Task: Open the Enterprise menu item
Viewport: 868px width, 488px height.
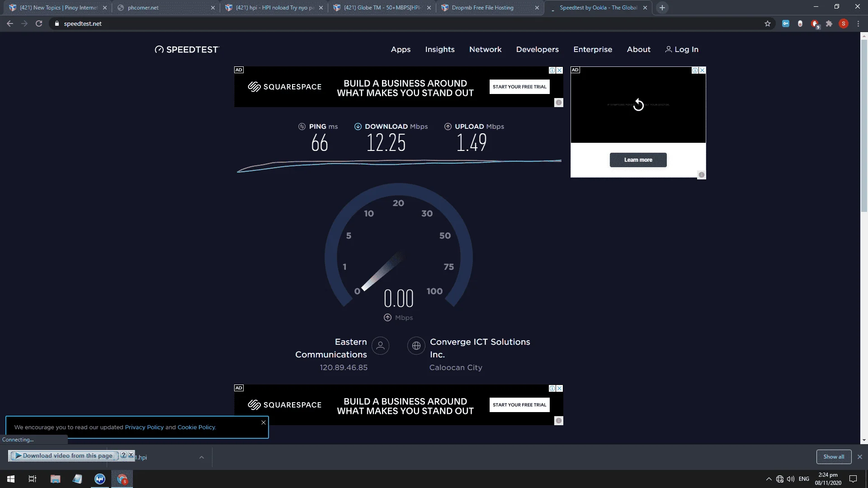Action: pyautogui.click(x=593, y=50)
